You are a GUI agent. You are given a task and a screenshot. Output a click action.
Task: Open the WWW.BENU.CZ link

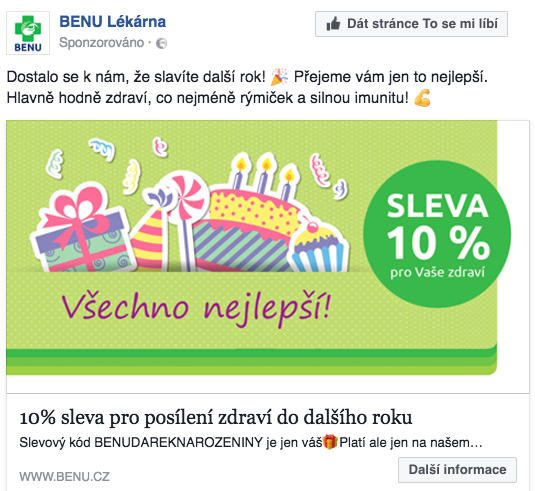(x=64, y=476)
